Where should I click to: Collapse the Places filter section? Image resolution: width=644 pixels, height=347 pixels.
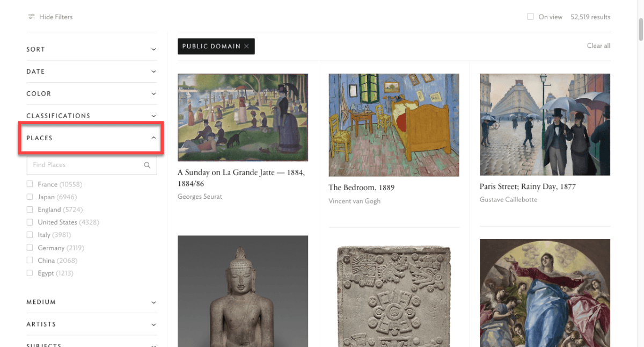click(92, 138)
